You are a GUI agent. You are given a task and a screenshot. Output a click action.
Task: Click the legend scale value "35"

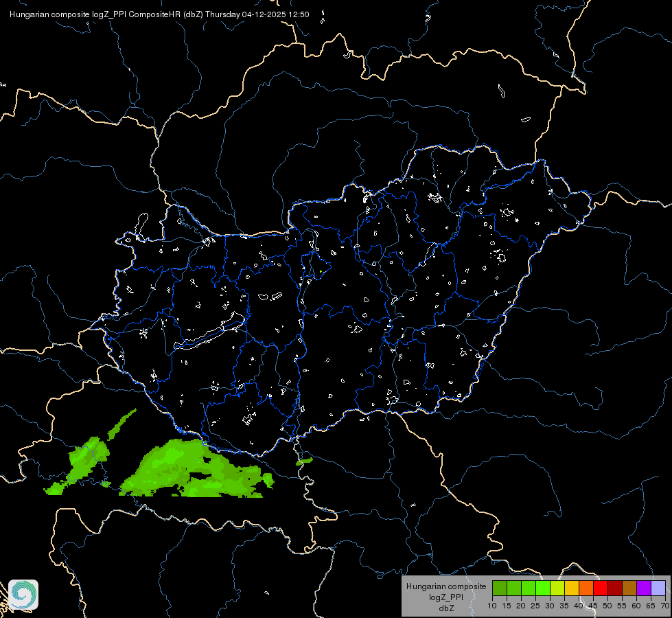[564, 606]
